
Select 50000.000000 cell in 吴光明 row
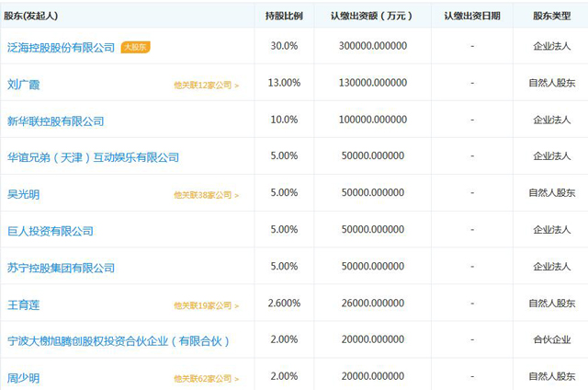click(373, 192)
